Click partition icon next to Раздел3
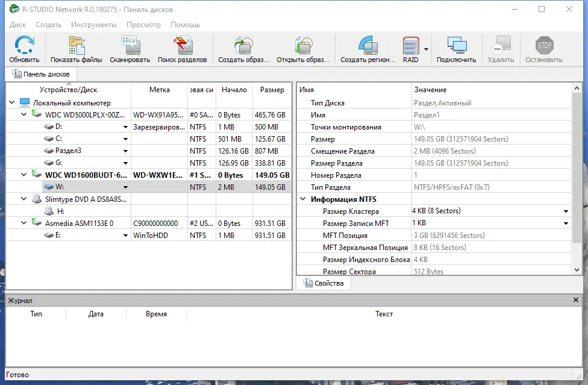The width and height of the screenshot is (588, 385). coord(49,151)
